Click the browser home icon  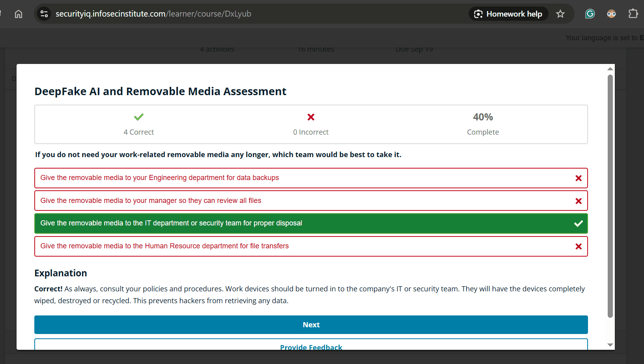pyautogui.click(x=19, y=14)
